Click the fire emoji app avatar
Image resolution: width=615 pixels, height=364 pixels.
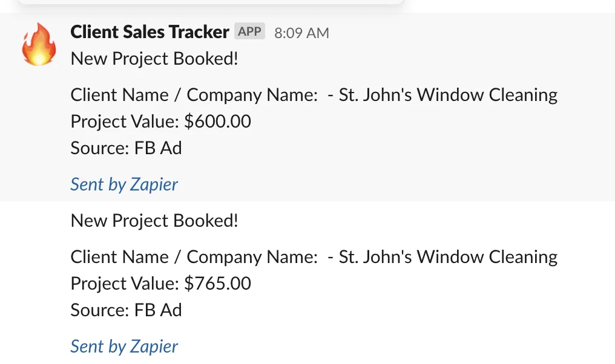coord(39,44)
